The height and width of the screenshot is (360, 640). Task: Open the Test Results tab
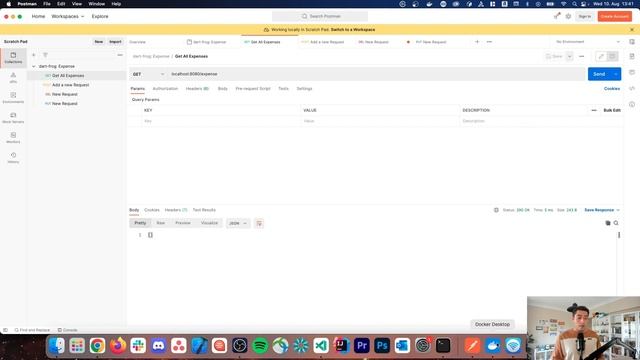coord(204,210)
